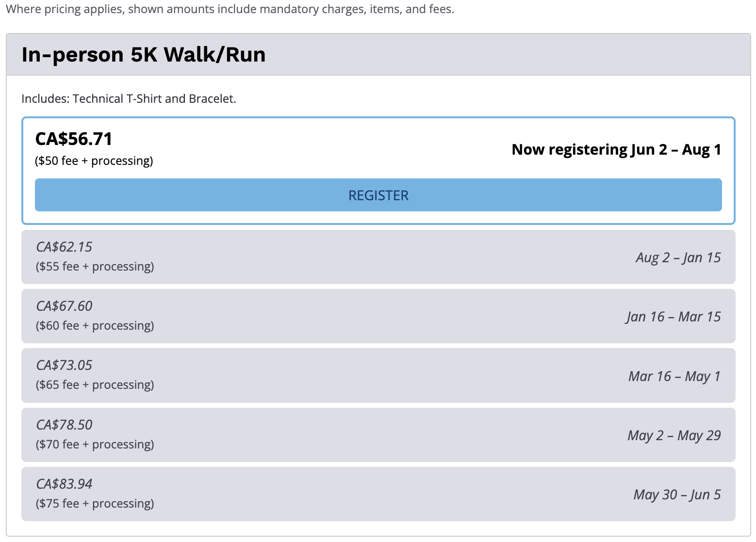Click the Jan 16 – Mar 15 date range
This screenshot has width=756, height=542.
[674, 317]
